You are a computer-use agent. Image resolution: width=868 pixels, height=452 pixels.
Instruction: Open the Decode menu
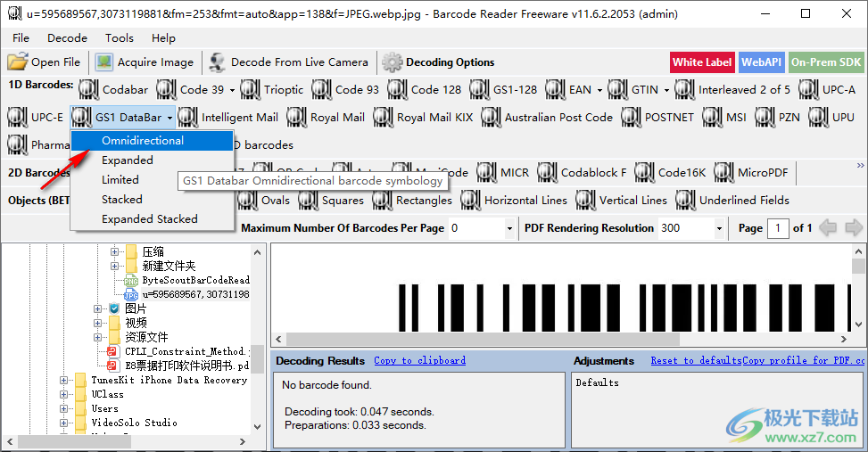point(68,37)
